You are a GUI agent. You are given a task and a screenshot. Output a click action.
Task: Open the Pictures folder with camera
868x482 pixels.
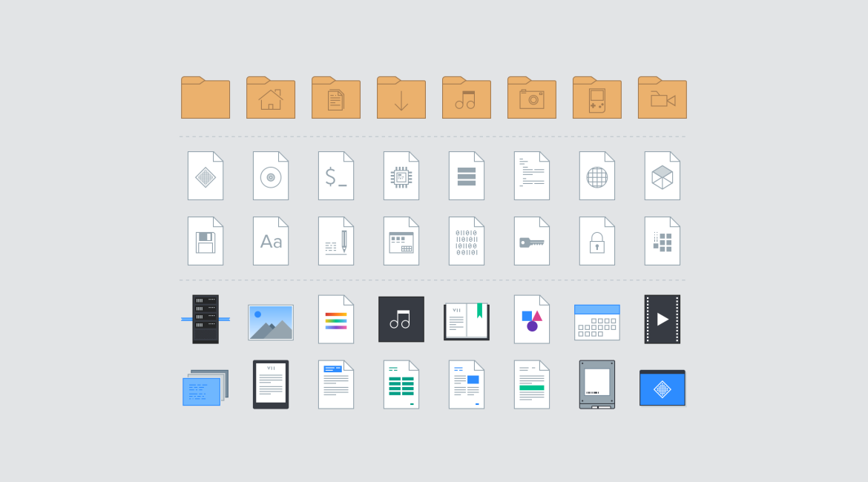531,98
